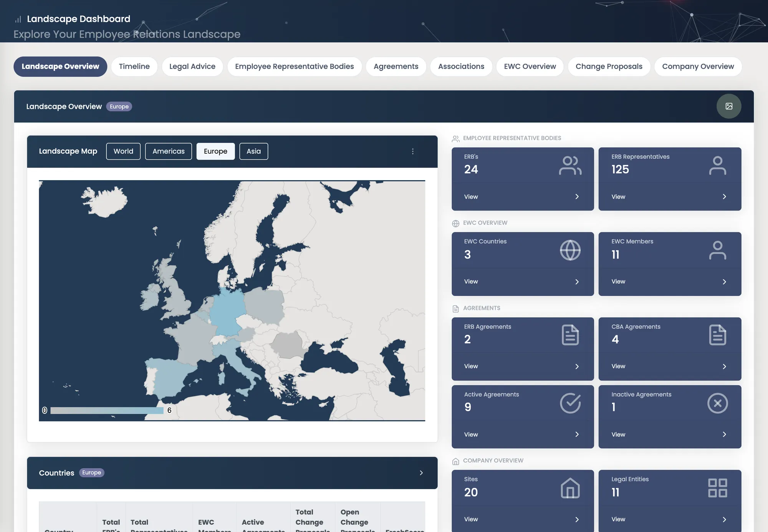Switch the map to Asia view
The image size is (768, 532).
coord(253,151)
